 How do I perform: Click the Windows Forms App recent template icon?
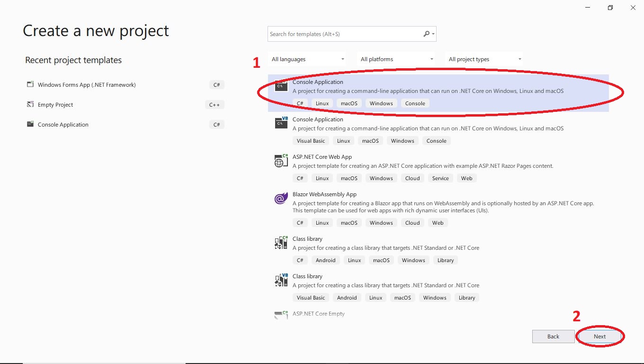pyautogui.click(x=30, y=85)
